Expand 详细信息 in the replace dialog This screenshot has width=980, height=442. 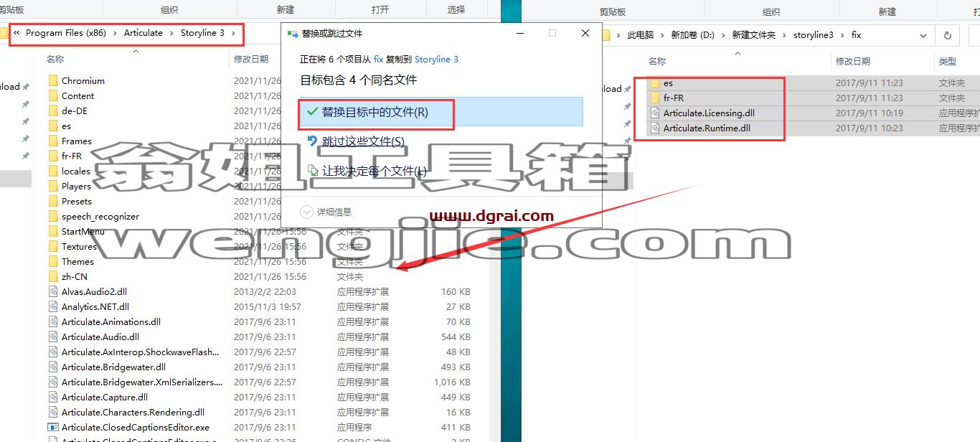click(326, 212)
